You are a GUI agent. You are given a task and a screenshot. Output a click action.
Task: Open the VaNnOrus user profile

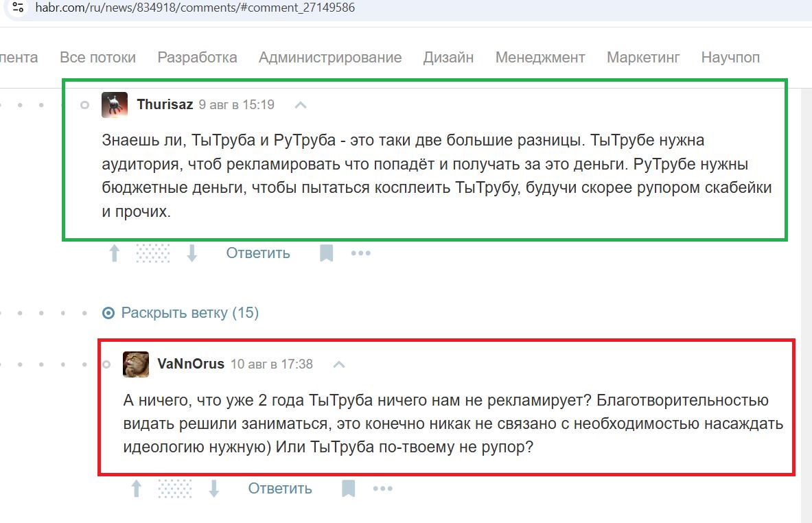191,364
